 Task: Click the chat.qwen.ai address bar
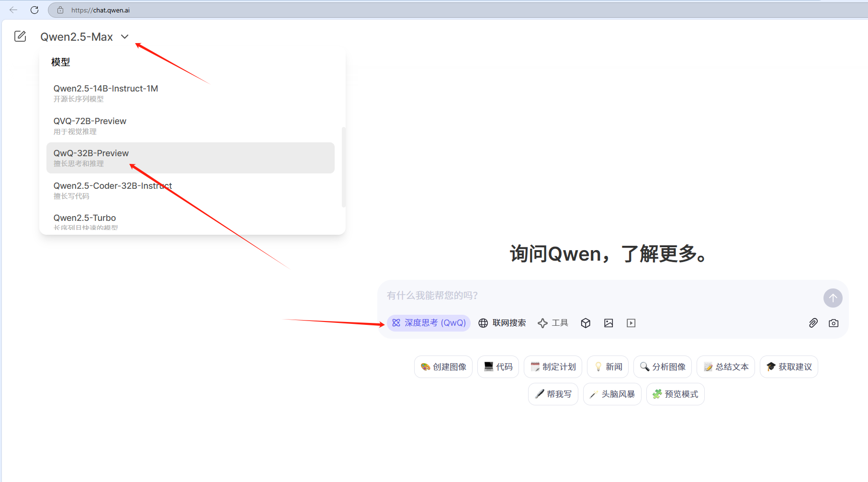(458, 10)
